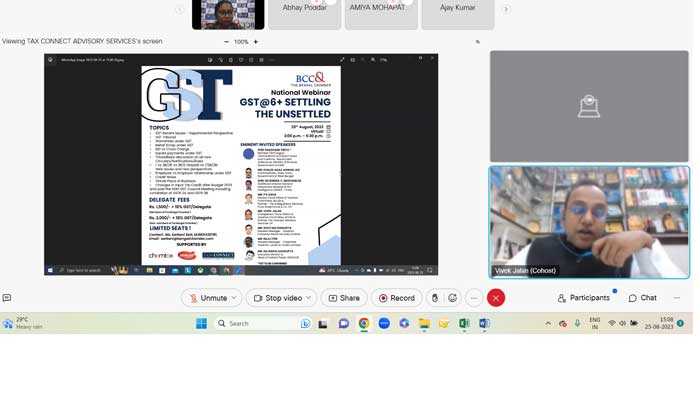
Task: Start recording the meeting
Action: tap(396, 298)
